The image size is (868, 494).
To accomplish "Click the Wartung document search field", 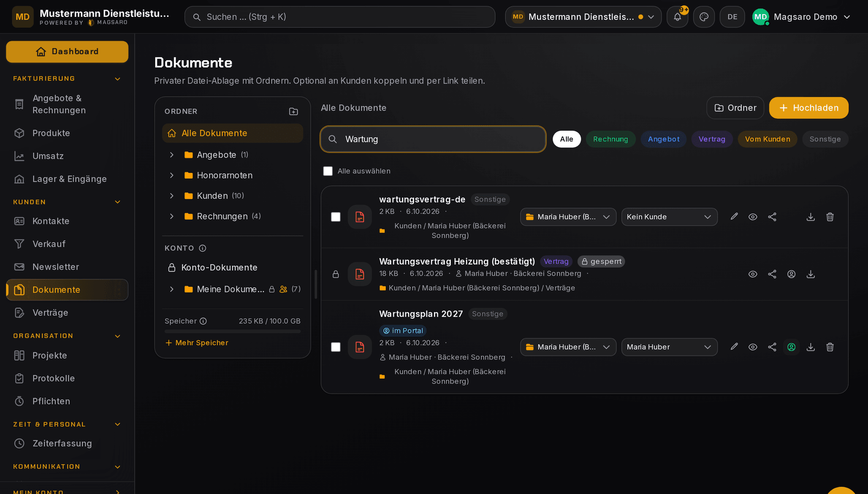I will click(x=433, y=139).
